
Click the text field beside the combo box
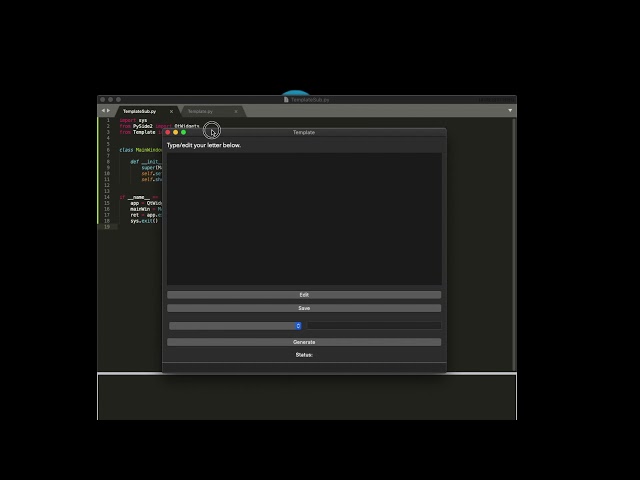(374, 325)
